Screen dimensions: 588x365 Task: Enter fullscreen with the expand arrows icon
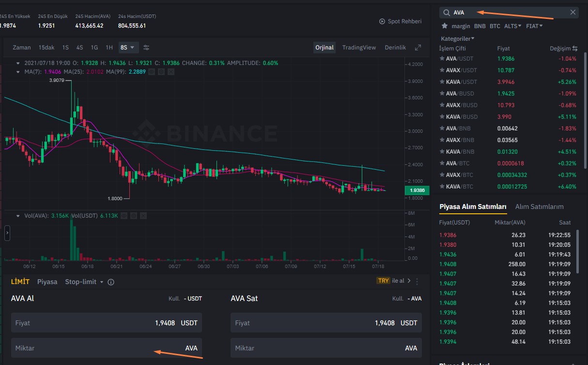tap(418, 47)
